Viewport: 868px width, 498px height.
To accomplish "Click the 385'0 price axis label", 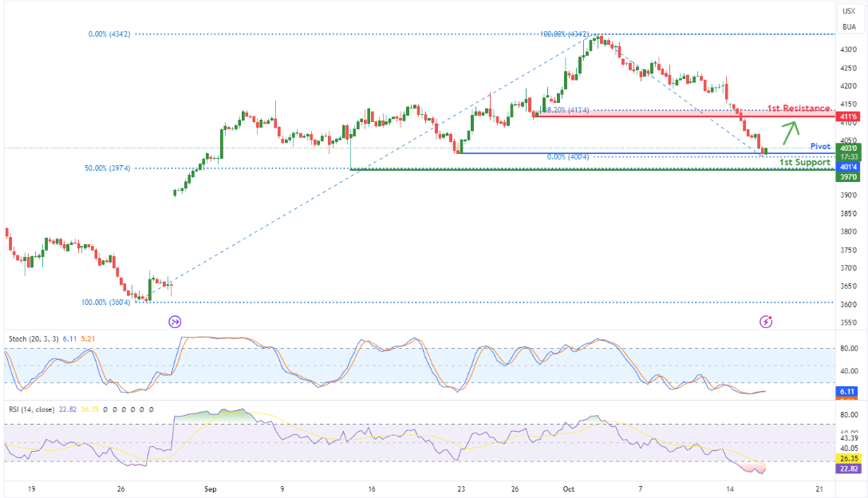I will pyautogui.click(x=848, y=213).
